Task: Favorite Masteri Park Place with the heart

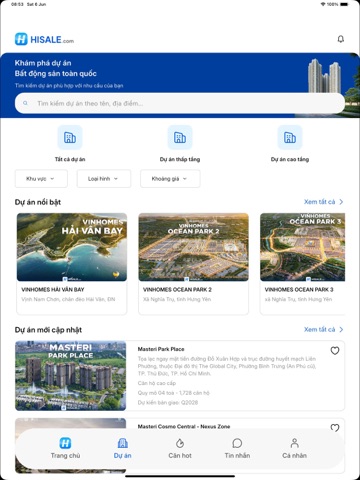Action: (x=335, y=351)
